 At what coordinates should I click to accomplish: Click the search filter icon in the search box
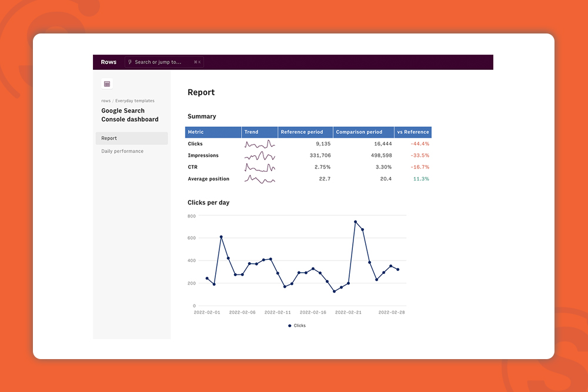coord(130,62)
